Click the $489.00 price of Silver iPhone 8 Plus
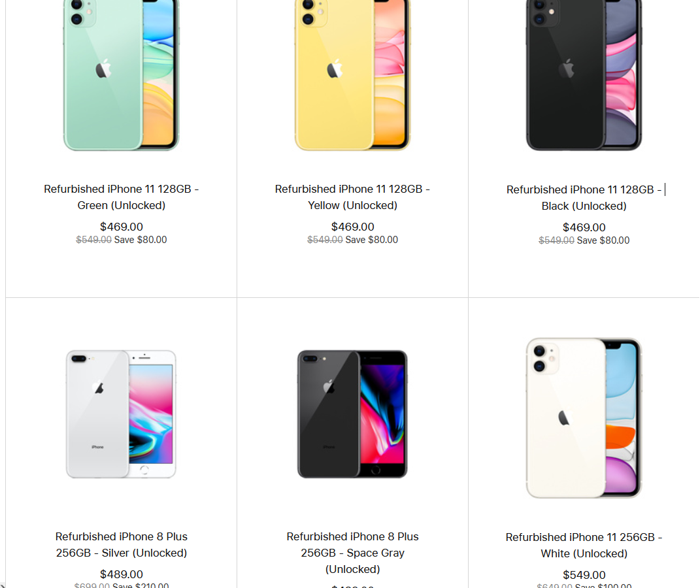The height and width of the screenshot is (588, 700). [122, 574]
